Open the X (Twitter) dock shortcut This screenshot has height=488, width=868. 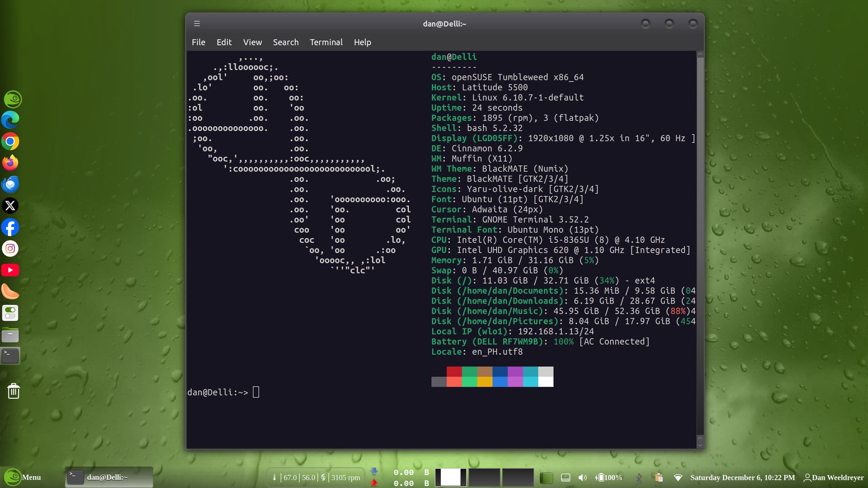10,206
